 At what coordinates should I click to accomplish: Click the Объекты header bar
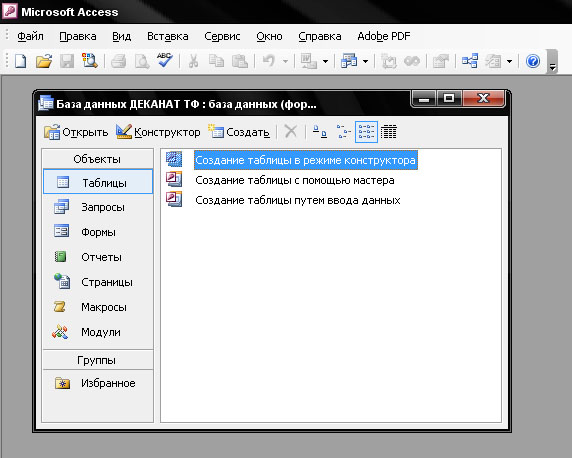[97, 159]
